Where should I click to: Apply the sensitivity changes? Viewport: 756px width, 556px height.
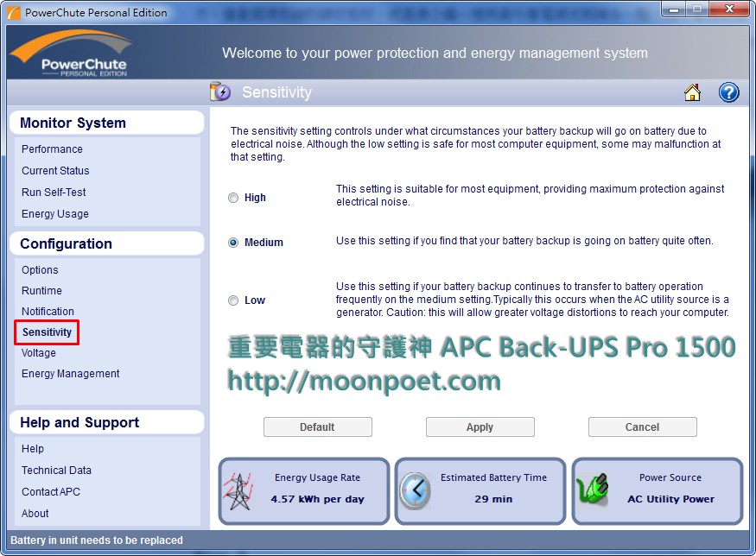[x=480, y=426]
